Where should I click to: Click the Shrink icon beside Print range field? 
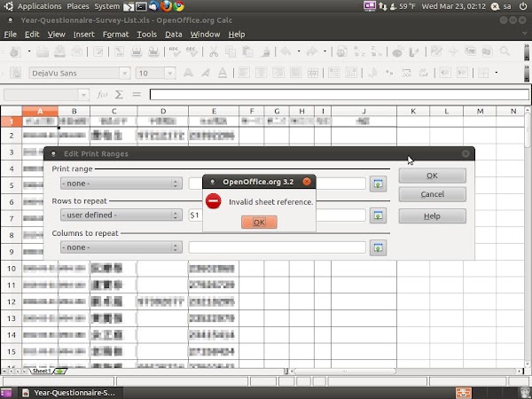(378, 184)
